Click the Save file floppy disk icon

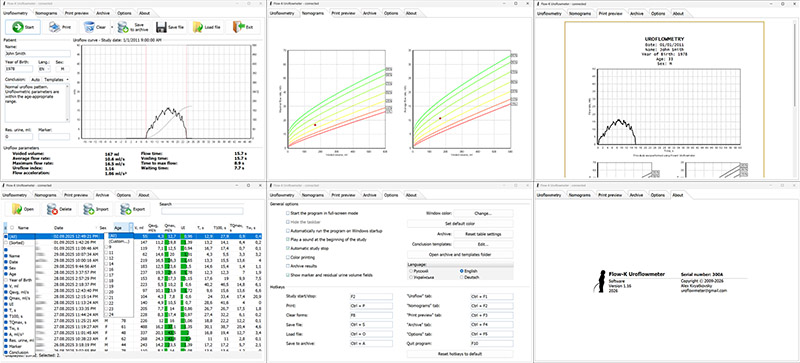(161, 27)
